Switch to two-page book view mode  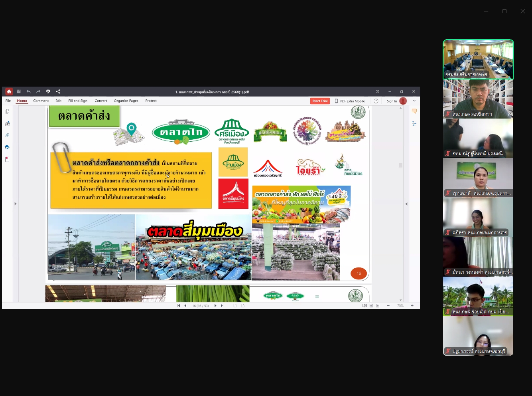tap(365, 306)
